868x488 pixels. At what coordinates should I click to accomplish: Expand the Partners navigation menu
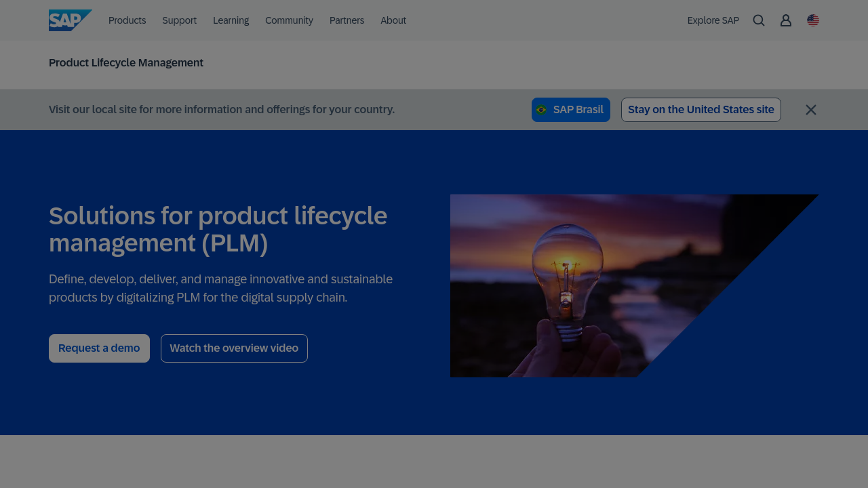(347, 20)
